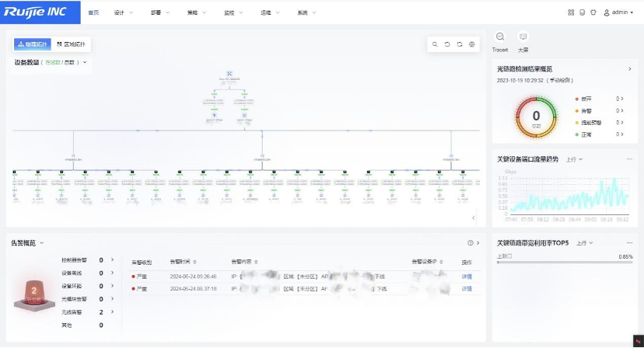Viewport: 644px width, 348px height.
Task: Click the shirt theme icon in header
Action: point(593,12)
